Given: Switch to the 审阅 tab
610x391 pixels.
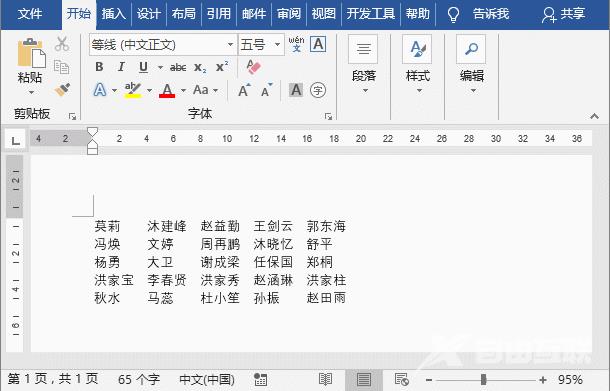Looking at the screenshot, I should pyautogui.click(x=289, y=14).
